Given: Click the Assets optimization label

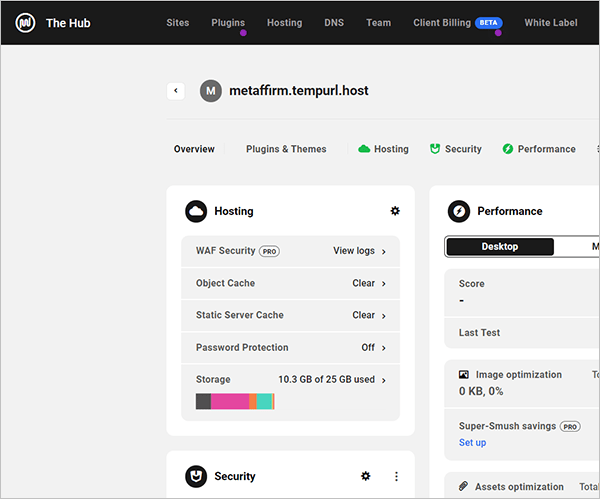Looking at the screenshot, I should [x=519, y=487].
